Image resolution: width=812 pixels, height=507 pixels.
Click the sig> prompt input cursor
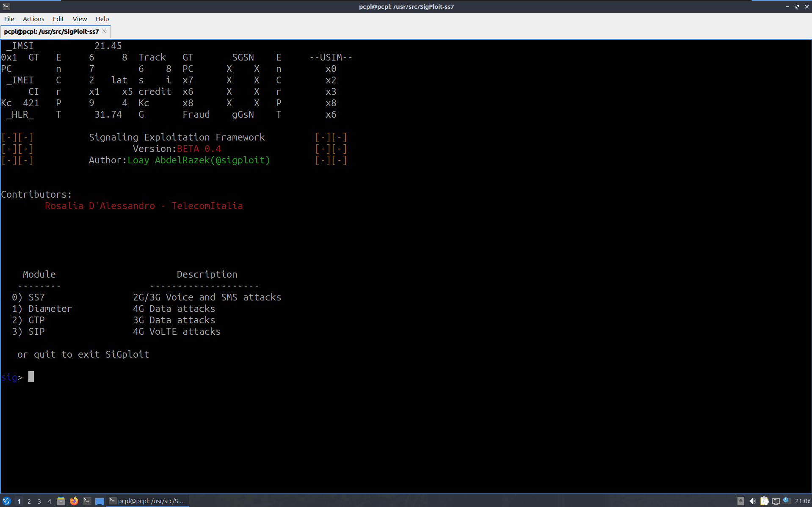pos(31,377)
